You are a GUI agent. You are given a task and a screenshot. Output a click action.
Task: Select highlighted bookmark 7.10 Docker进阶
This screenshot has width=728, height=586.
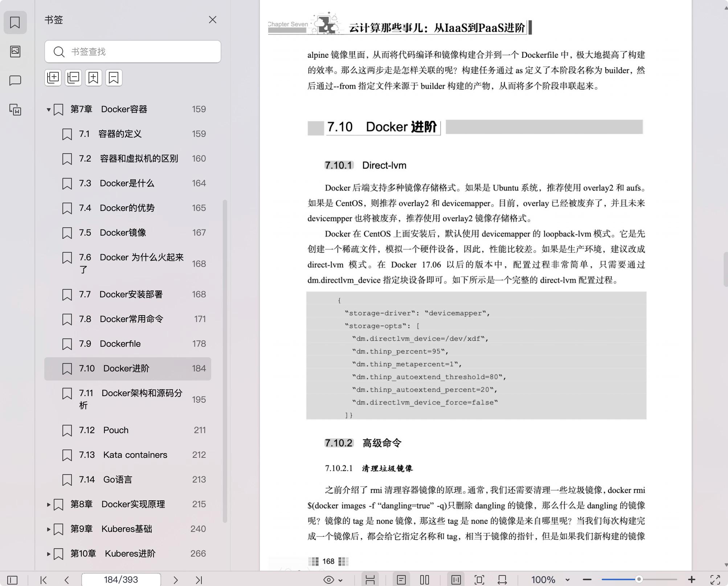(x=128, y=369)
